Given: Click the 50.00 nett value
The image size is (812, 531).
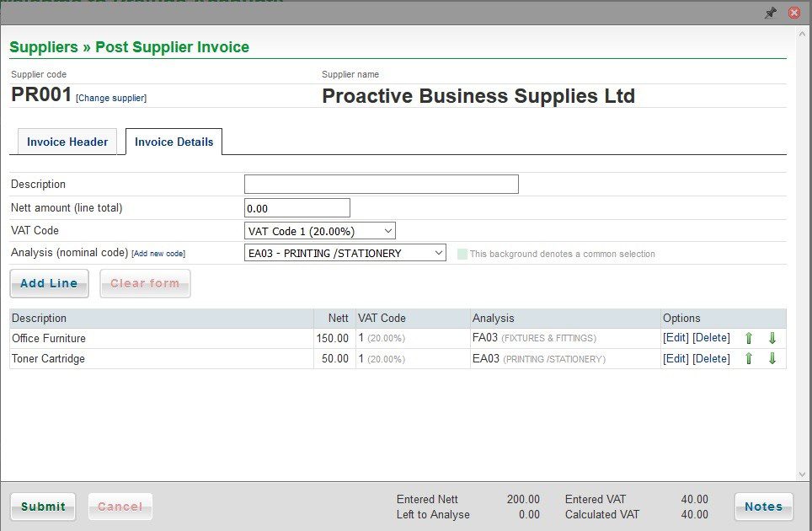Looking at the screenshot, I should point(335,358).
